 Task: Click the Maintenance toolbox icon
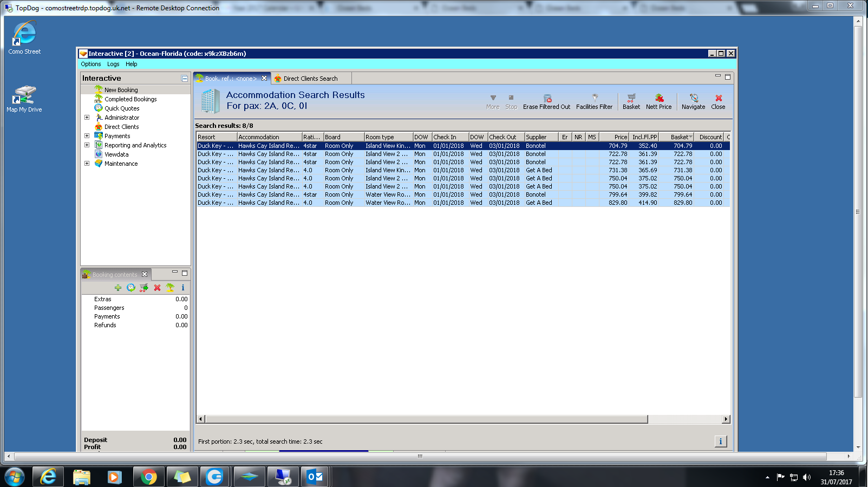pyautogui.click(x=99, y=164)
